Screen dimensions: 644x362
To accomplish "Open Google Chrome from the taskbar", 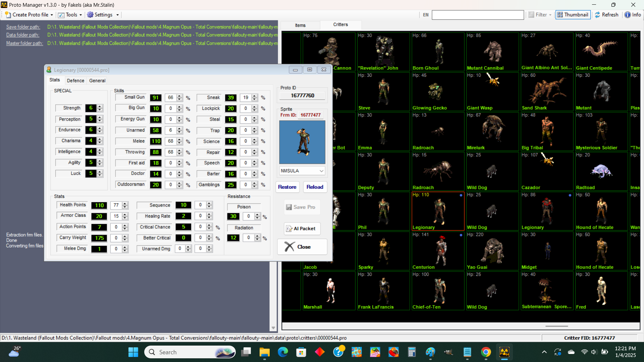I will click(x=486, y=352).
